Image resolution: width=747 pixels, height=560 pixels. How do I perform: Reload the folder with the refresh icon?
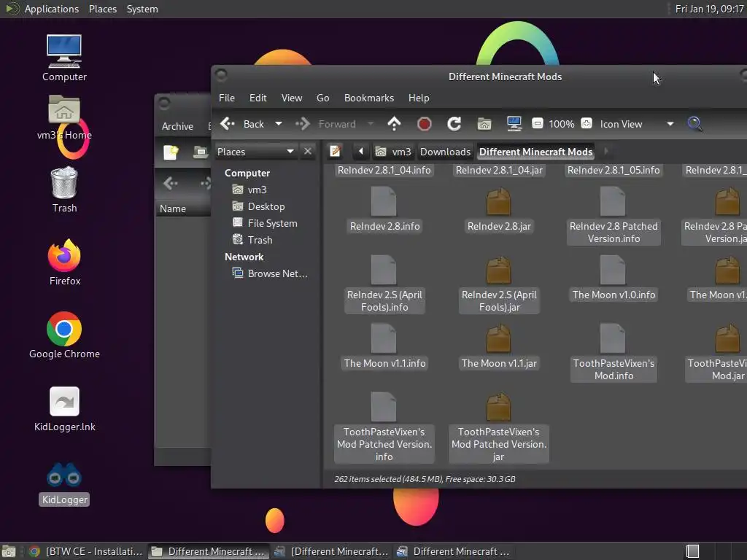[x=454, y=124]
